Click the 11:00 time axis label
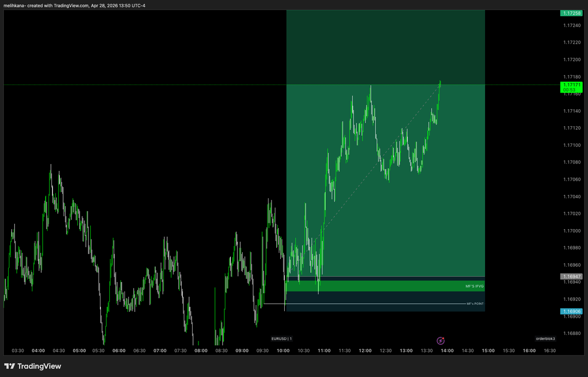The height and width of the screenshot is (377, 588). click(324, 351)
